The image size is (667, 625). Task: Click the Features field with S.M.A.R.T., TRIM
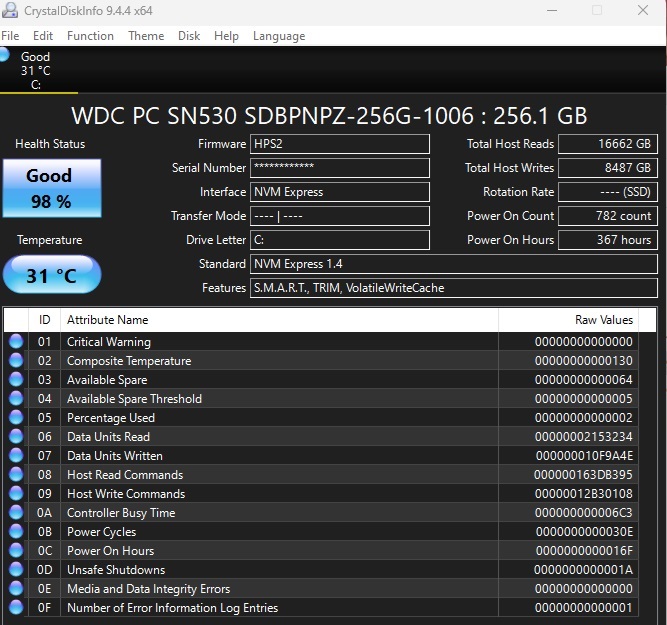pos(453,288)
